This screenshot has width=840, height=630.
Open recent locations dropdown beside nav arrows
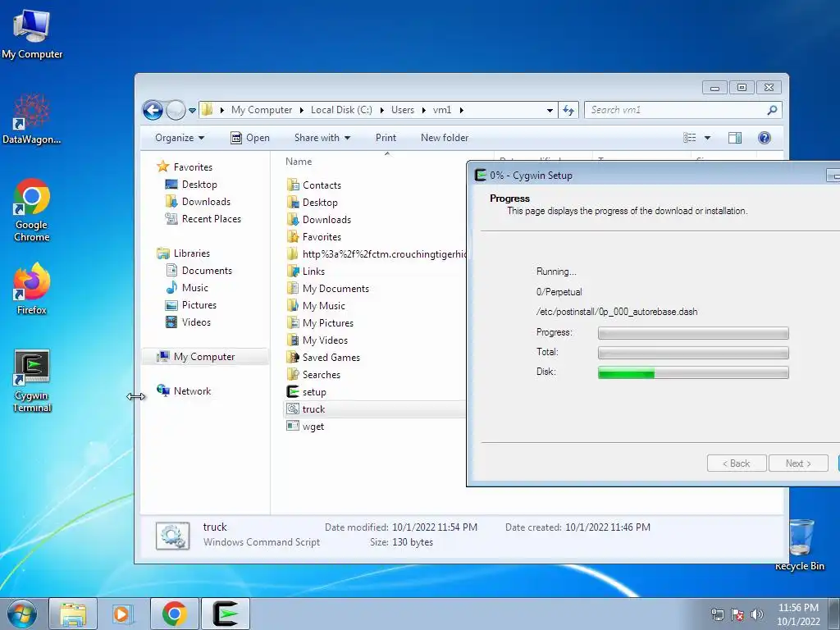coord(192,111)
